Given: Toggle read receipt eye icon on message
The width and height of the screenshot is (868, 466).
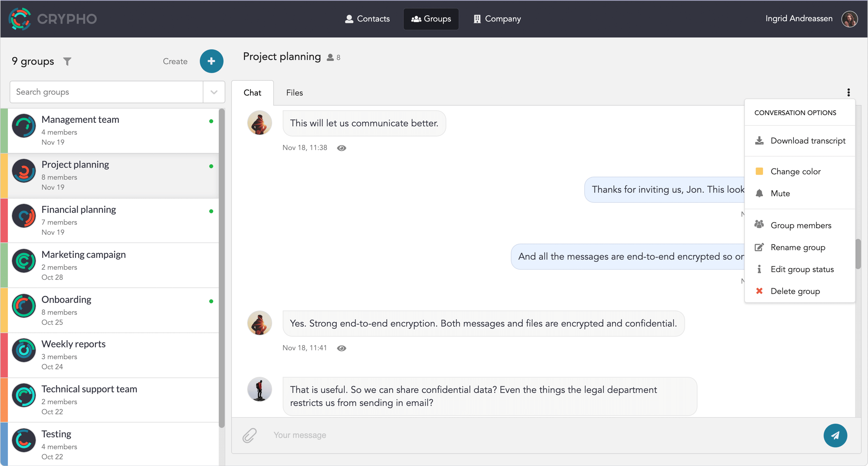Looking at the screenshot, I should click(342, 148).
